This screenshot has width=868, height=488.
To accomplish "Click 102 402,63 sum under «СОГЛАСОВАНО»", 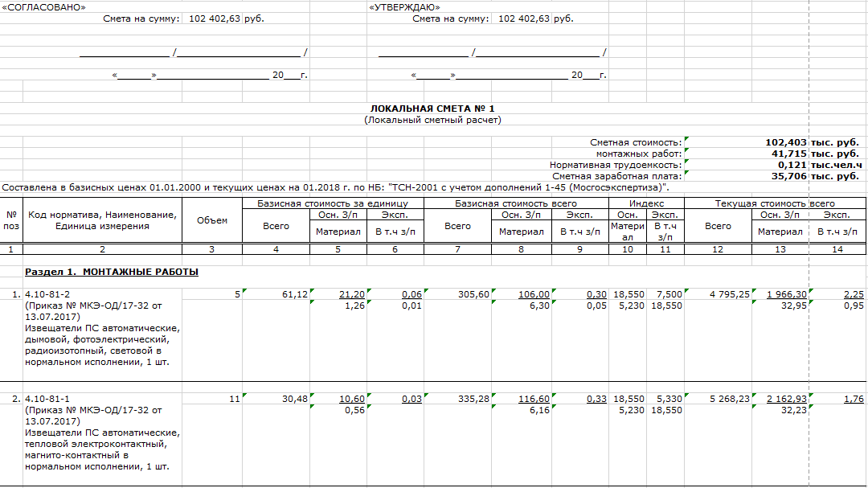I will pyautogui.click(x=215, y=18).
